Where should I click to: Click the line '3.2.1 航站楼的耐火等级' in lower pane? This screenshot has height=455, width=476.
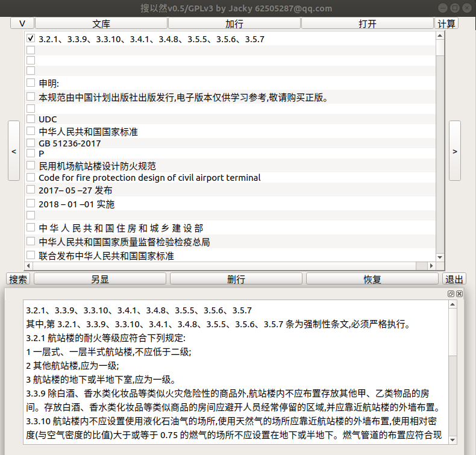tap(105, 338)
